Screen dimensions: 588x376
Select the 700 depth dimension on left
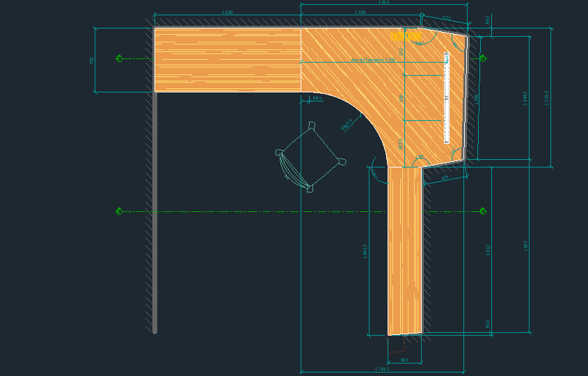pyautogui.click(x=91, y=60)
